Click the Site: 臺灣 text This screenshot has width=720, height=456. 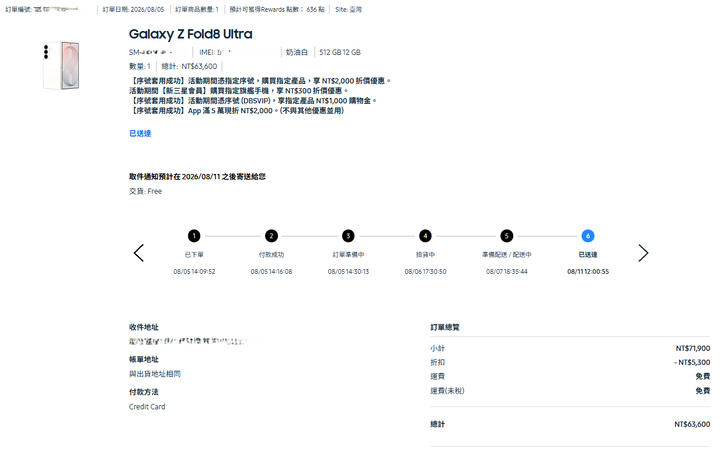[x=348, y=9]
